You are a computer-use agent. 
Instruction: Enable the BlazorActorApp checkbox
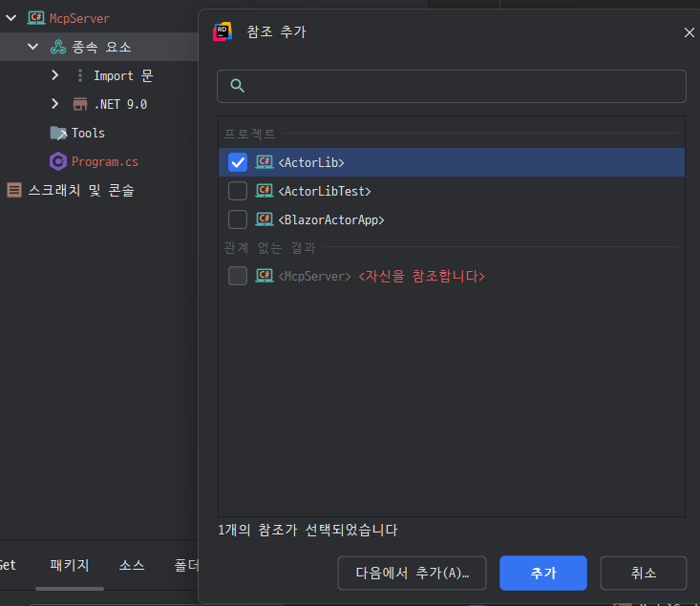(238, 219)
